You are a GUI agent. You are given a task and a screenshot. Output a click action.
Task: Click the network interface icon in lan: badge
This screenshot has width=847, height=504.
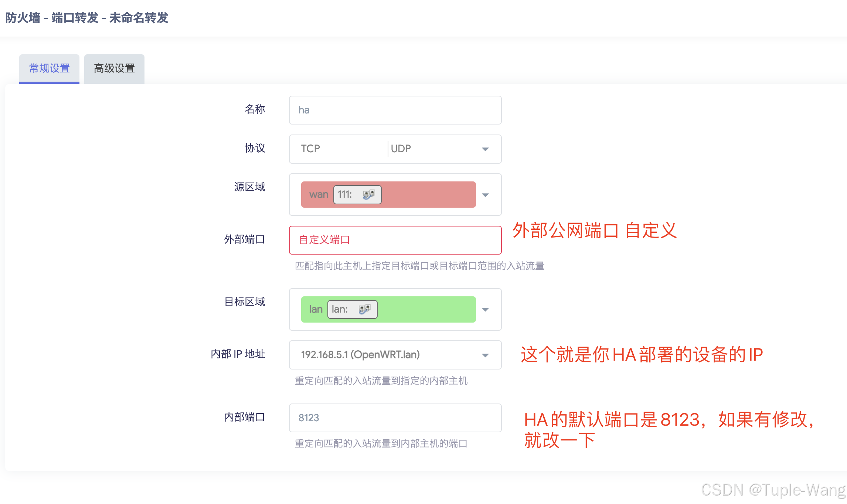point(364,309)
